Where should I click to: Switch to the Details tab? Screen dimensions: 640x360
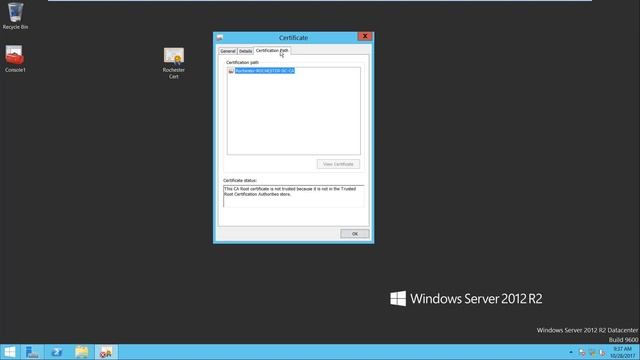click(245, 51)
